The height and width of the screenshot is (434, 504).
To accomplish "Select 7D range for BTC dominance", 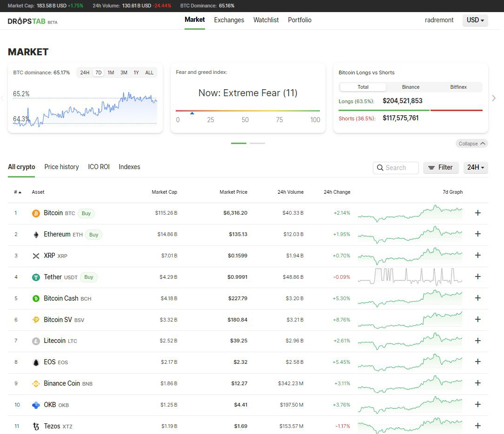I will point(99,72).
